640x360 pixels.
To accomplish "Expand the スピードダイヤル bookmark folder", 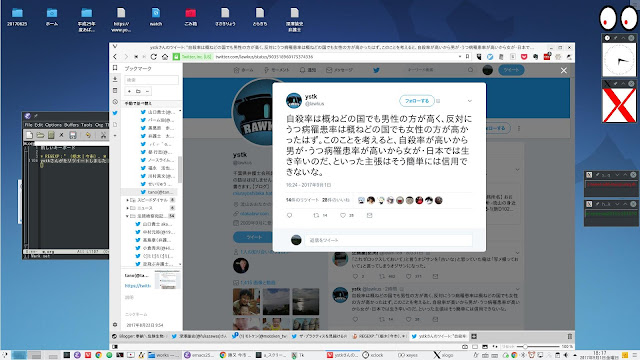I will point(127,200).
